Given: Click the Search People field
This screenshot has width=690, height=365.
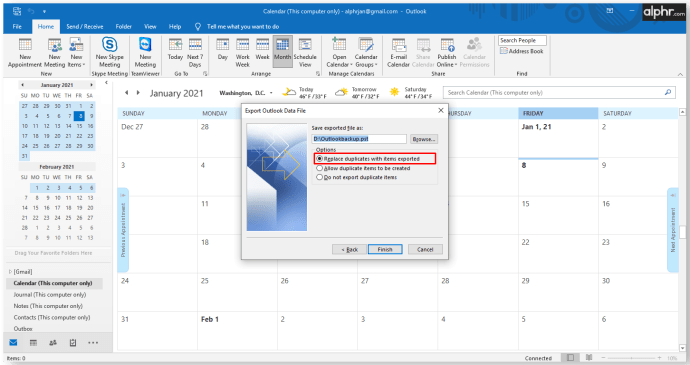Looking at the screenshot, I should (x=522, y=40).
